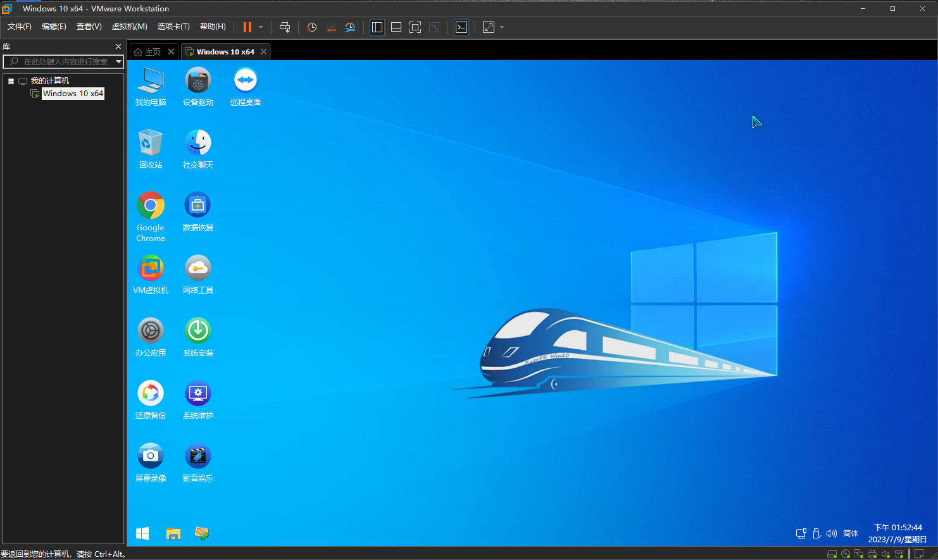This screenshot has width=938, height=560.
Task: Click the sound card status icon
Action: (x=885, y=554)
